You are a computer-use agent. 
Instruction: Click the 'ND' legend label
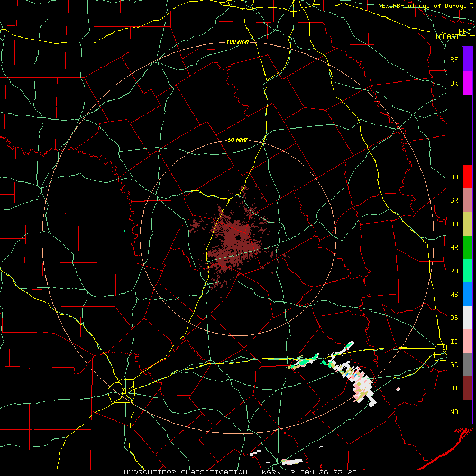pos(454,412)
